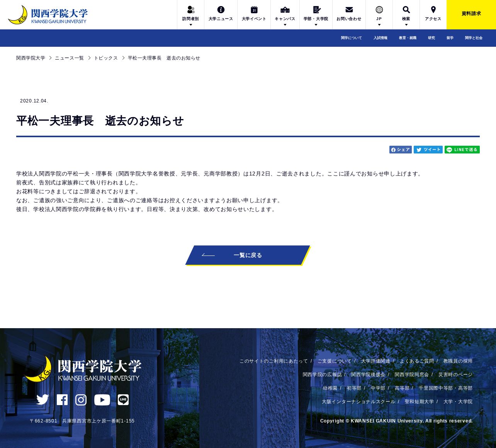
Task: Open 幼稚園 footer link
Action: [330, 388]
